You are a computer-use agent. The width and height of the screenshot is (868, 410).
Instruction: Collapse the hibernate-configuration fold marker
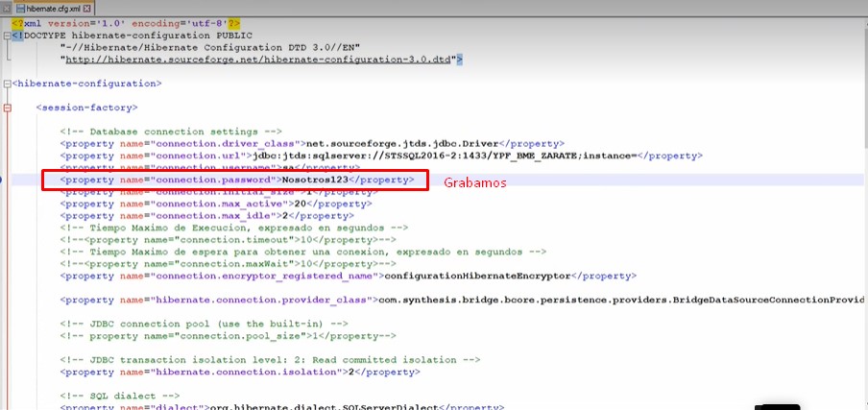pyautogui.click(x=7, y=84)
